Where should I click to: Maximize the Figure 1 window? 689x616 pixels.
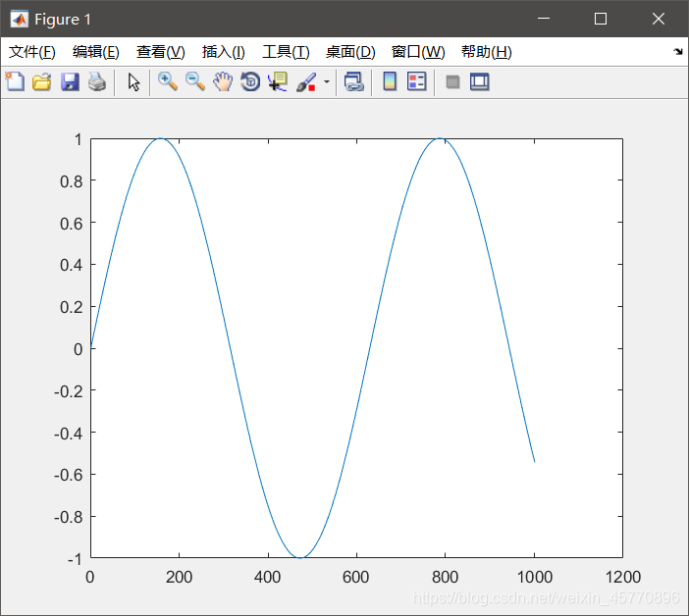tap(601, 19)
